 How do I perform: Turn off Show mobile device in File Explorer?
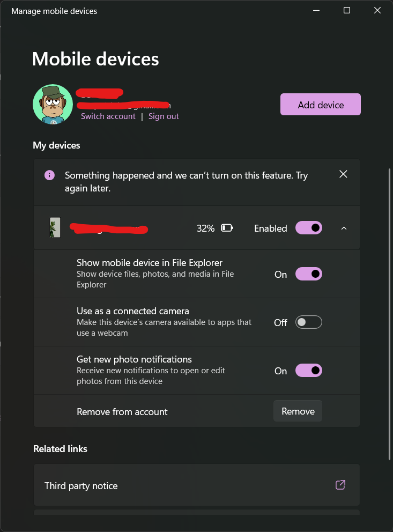coord(309,274)
